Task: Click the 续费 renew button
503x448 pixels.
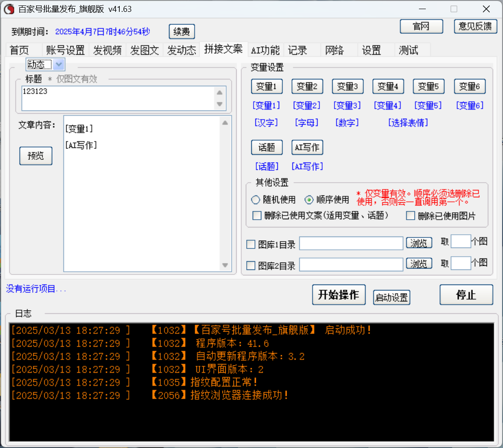Action: click(181, 32)
